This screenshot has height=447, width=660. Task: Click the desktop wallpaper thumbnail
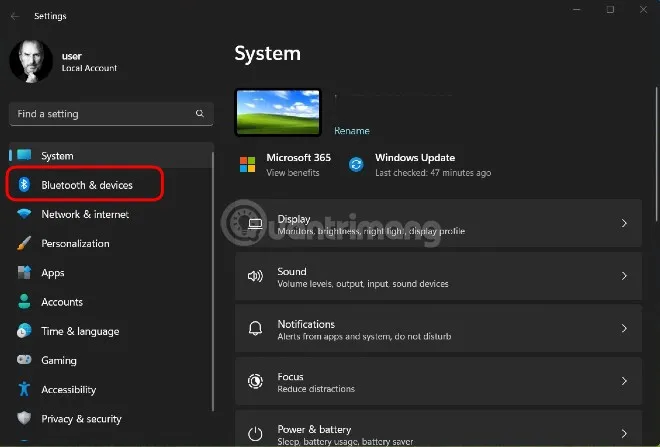[x=278, y=112]
